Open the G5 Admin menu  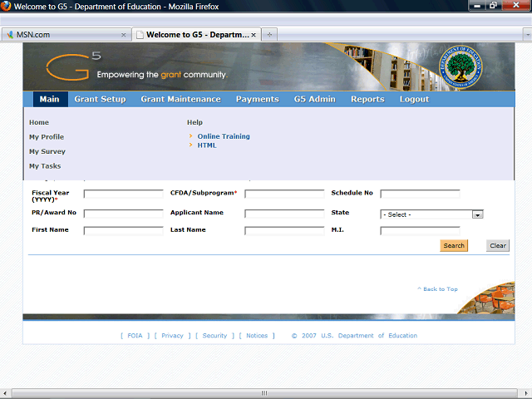pyautogui.click(x=315, y=99)
